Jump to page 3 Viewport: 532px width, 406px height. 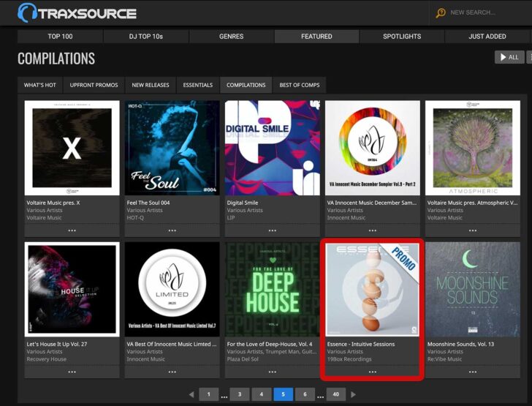240,394
